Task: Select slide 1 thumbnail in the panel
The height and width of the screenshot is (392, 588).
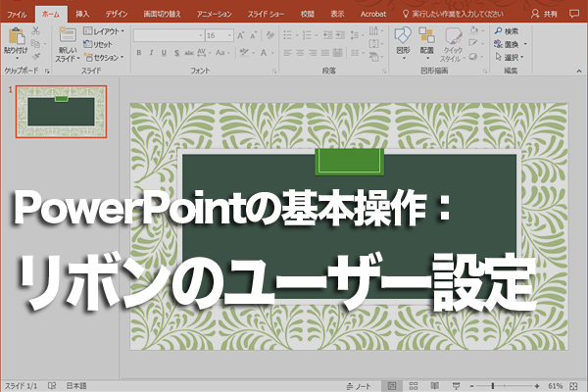Action: tap(62, 111)
